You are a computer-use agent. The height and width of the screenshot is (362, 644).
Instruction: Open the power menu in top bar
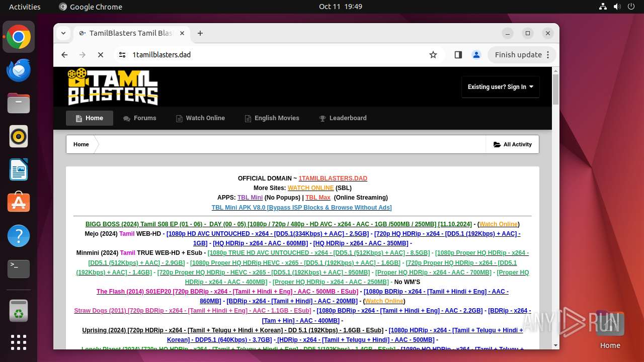point(631,7)
